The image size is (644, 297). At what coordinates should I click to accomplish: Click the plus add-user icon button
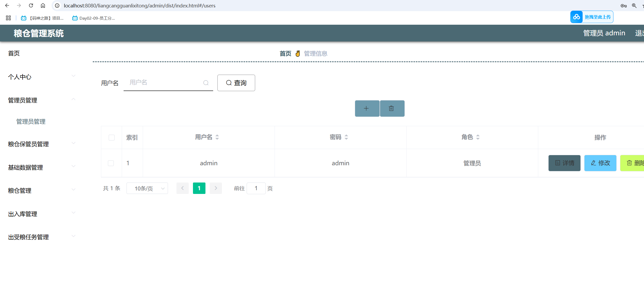pos(367,108)
